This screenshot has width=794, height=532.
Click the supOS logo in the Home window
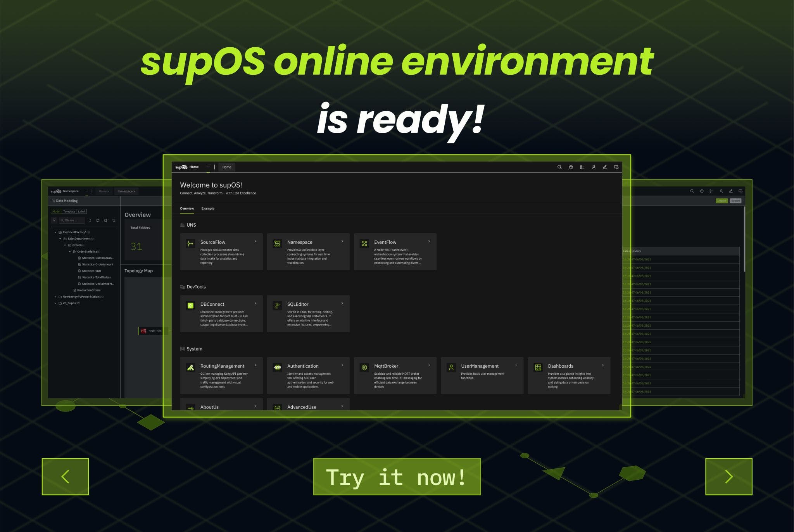pos(181,167)
